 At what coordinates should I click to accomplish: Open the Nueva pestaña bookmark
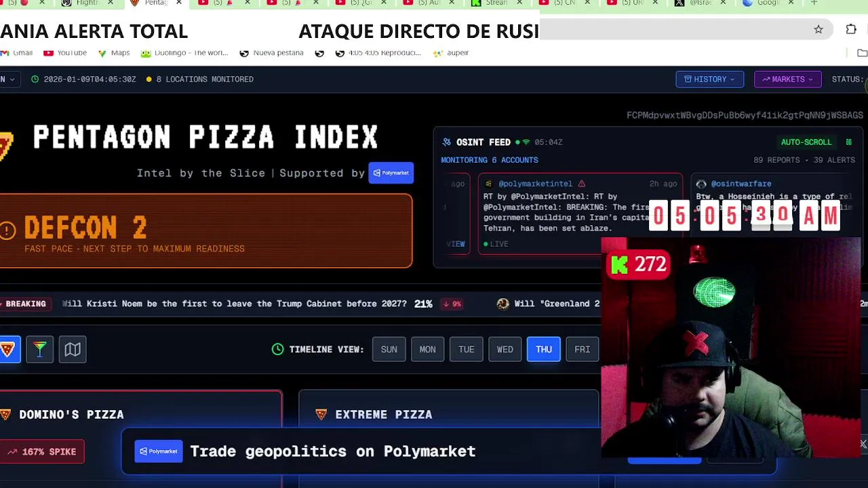[x=271, y=53]
